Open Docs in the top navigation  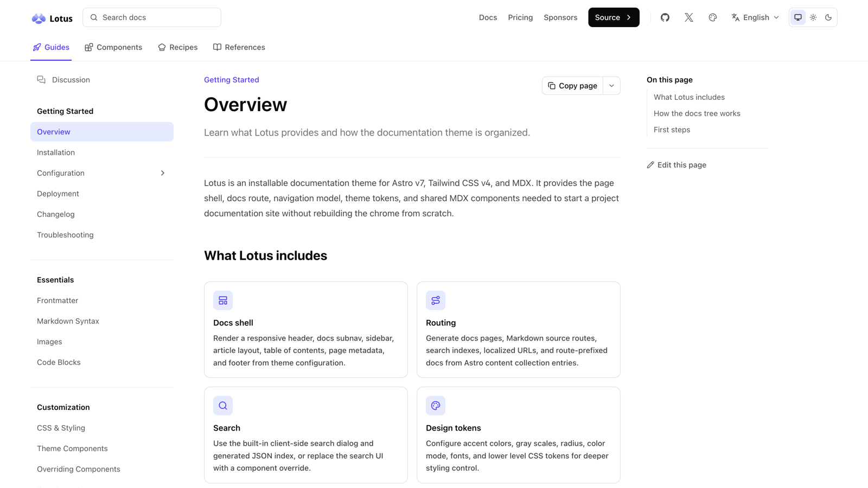(488, 17)
